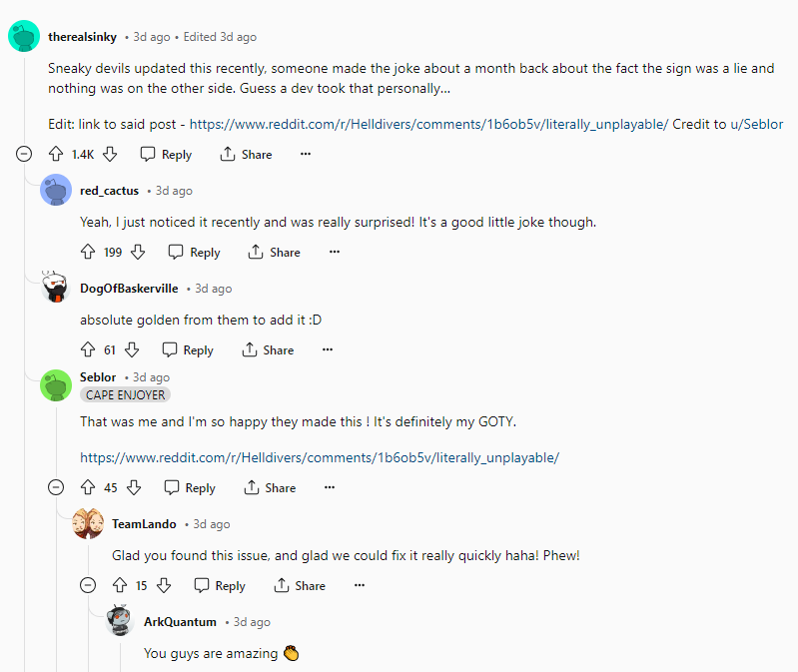Downvote TeamLando's comment
Viewport: 798px width, 672px height.
(x=164, y=585)
